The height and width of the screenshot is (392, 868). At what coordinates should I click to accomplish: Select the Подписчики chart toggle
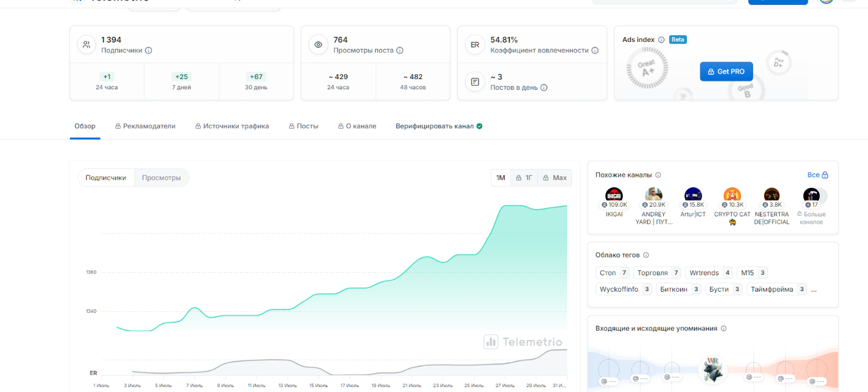(x=106, y=177)
